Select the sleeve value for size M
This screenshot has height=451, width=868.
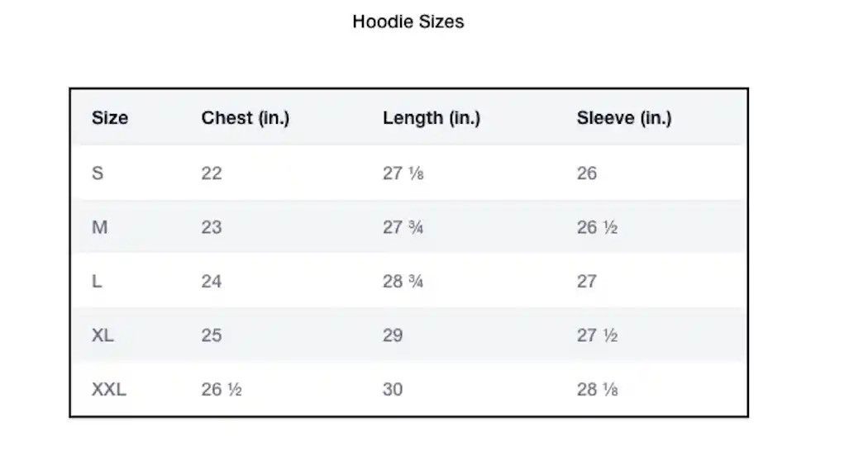click(597, 227)
